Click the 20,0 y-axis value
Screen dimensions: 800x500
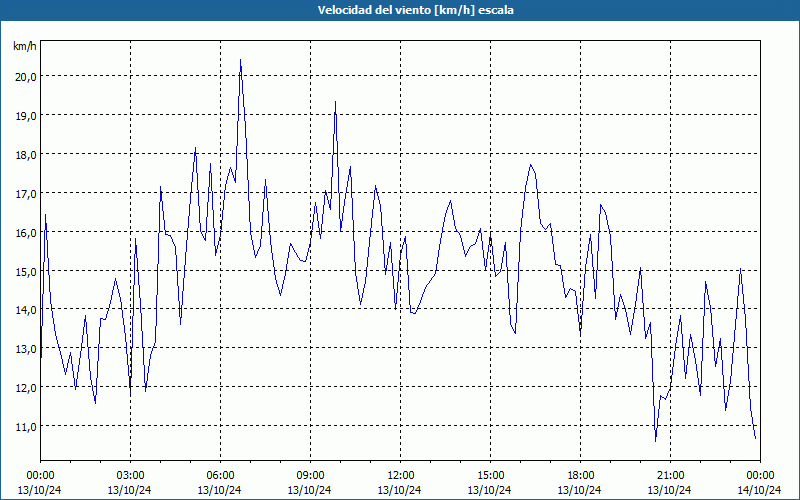click(x=26, y=77)
